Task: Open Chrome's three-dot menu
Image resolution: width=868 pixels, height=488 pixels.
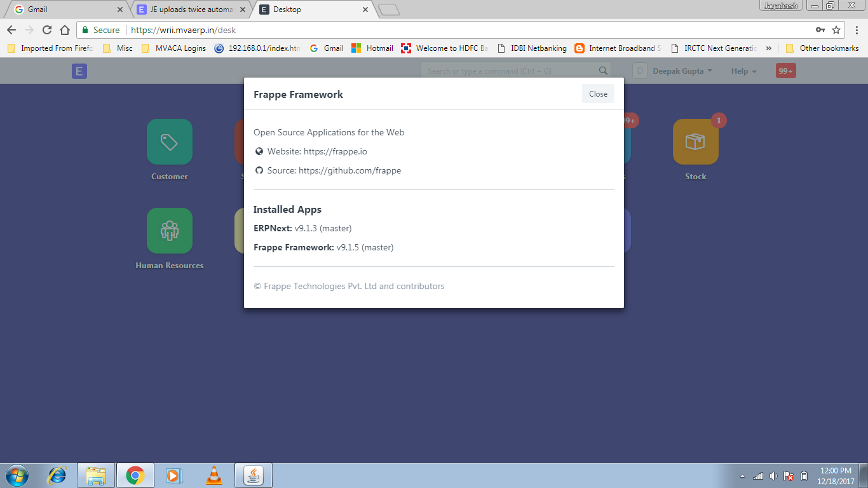Action: 857,30
